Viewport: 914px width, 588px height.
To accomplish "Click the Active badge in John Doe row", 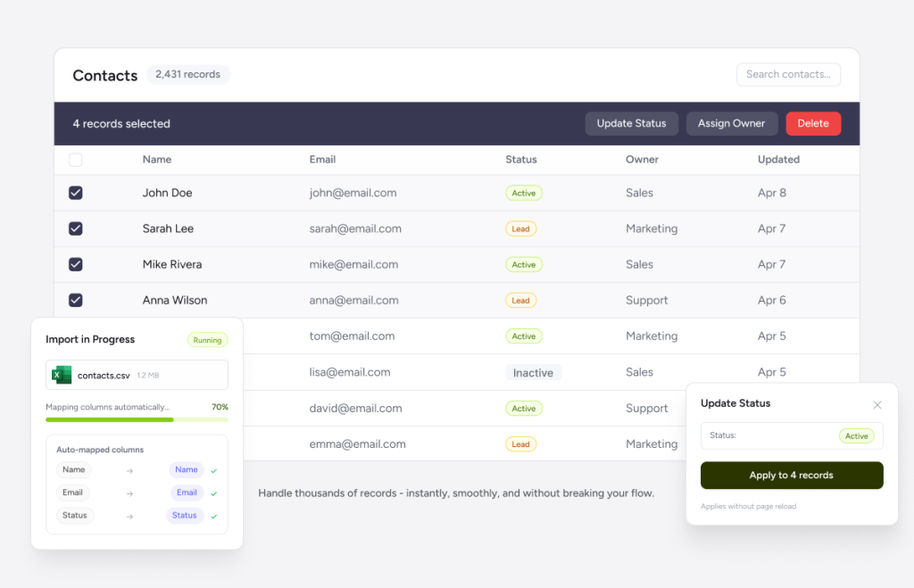I will 523,193.
